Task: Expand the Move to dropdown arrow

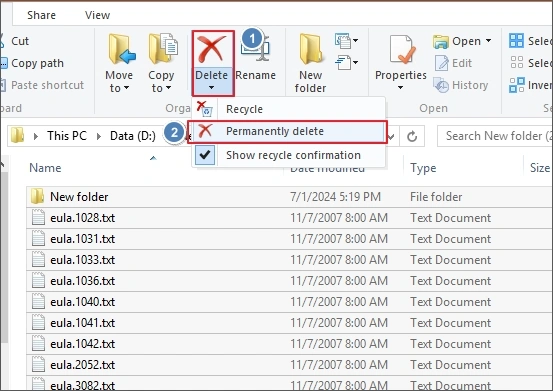Action: click(x=126, y=88)
